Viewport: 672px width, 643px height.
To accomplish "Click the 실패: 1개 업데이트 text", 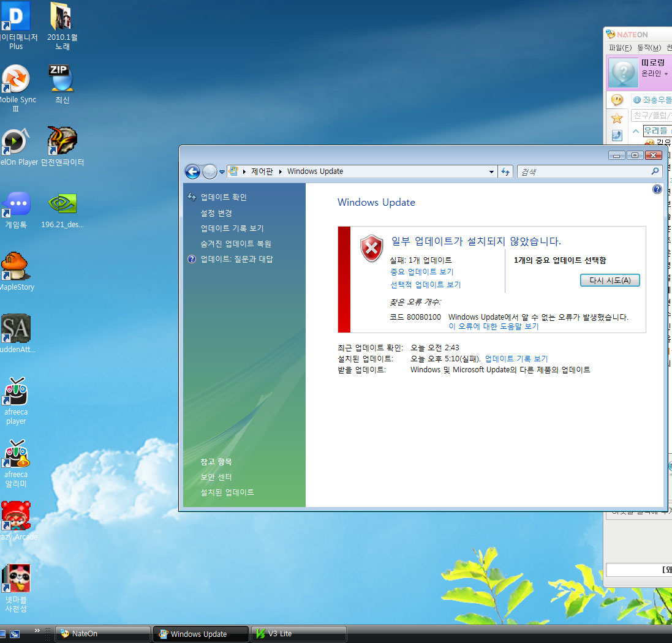I will (x=420, y=260).
